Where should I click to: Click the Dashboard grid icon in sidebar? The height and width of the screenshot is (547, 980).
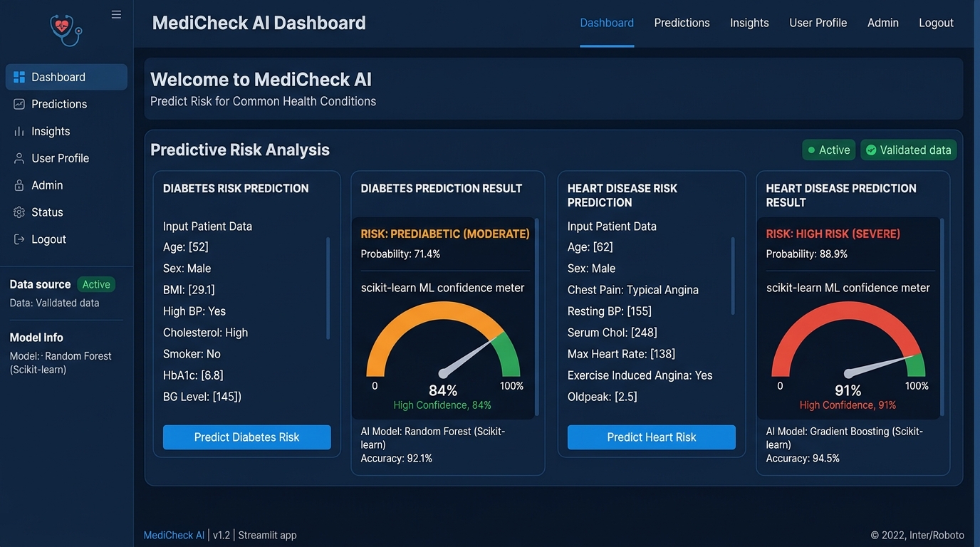(19, 77)
